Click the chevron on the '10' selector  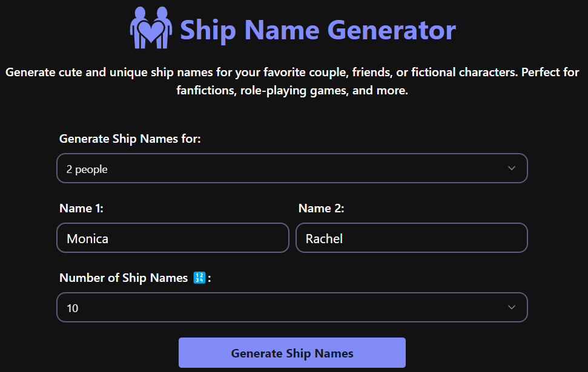(x=510, y=307)
